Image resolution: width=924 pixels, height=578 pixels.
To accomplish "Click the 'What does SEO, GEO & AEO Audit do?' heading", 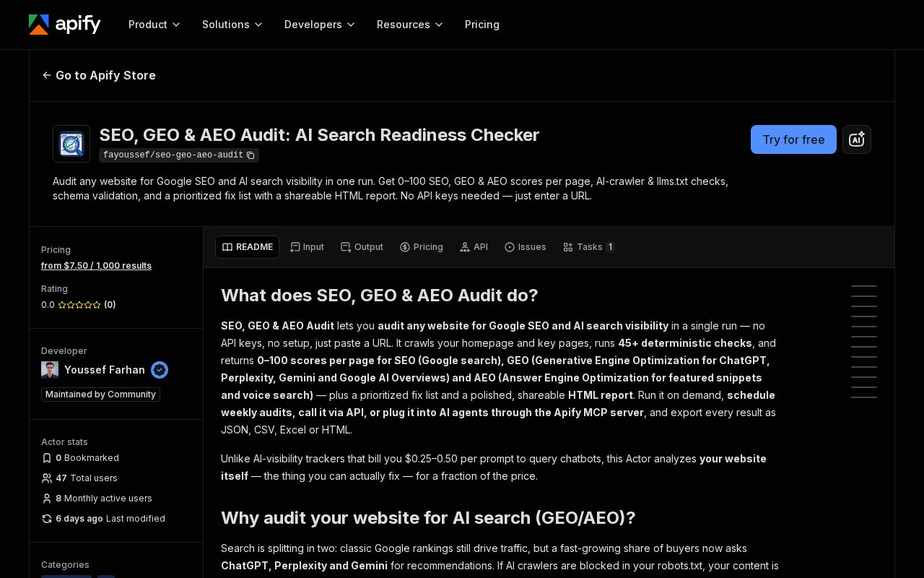I will point(380,296).
